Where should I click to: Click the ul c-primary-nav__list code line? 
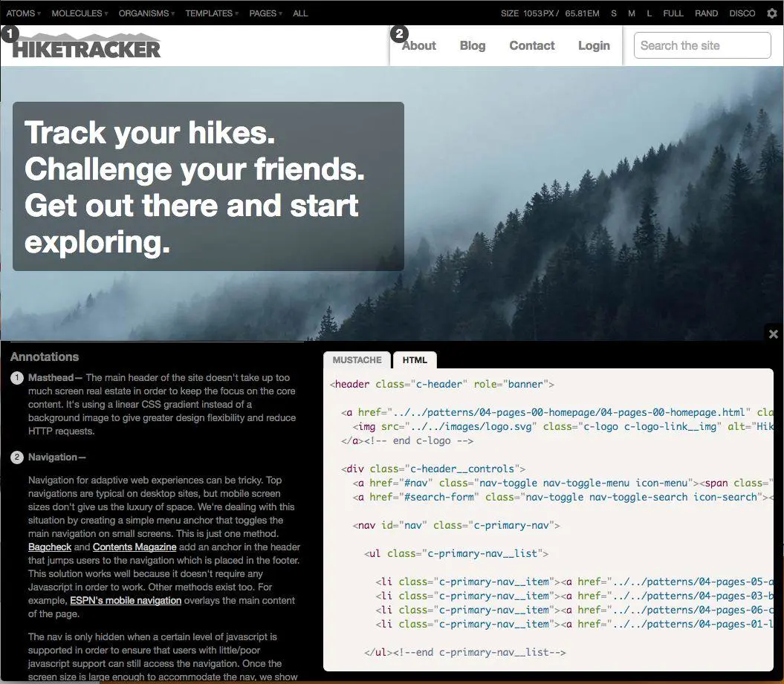456,553
